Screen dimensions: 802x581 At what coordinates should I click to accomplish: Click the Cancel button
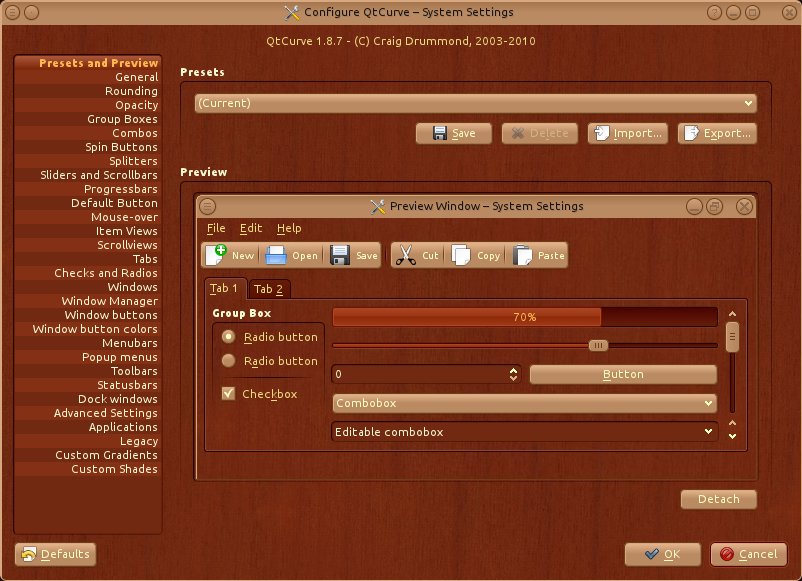[x=749, y=554]
